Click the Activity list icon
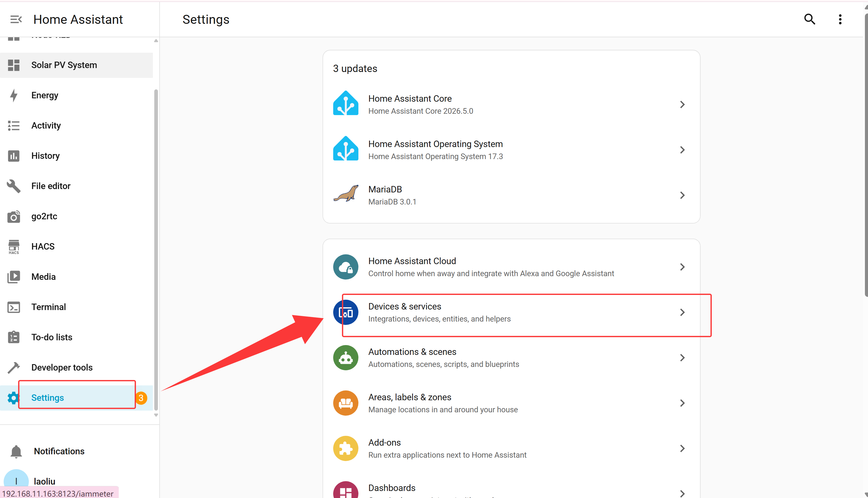The height and width of the screenshot is (498, 868). pos(14,125)
